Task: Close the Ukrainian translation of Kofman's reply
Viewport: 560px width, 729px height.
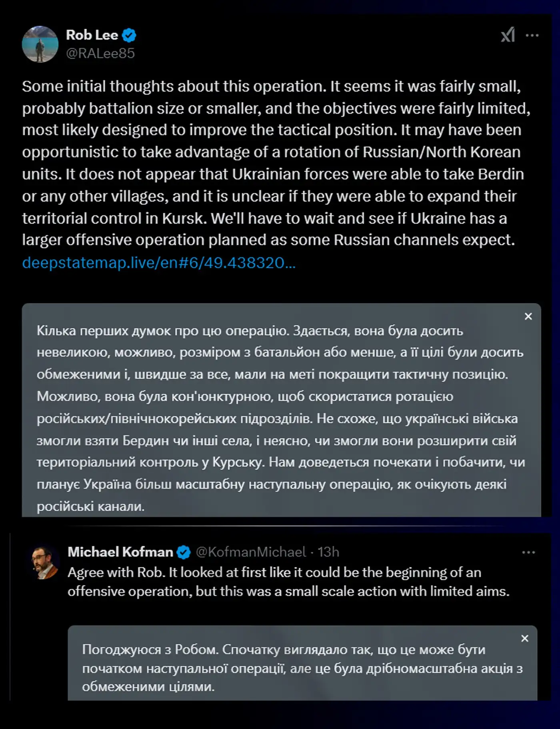Action: [x=525, y=639]
